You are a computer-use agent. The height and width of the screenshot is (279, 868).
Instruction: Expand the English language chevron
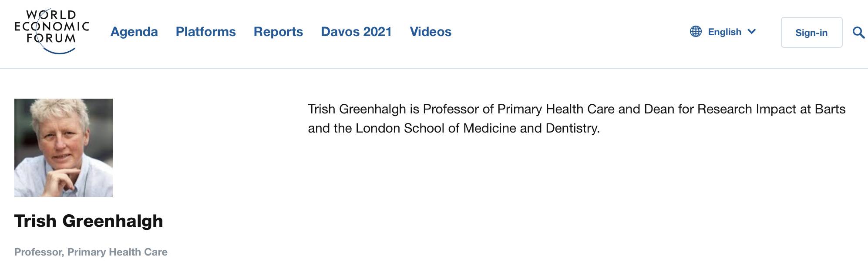click(751, 32)
